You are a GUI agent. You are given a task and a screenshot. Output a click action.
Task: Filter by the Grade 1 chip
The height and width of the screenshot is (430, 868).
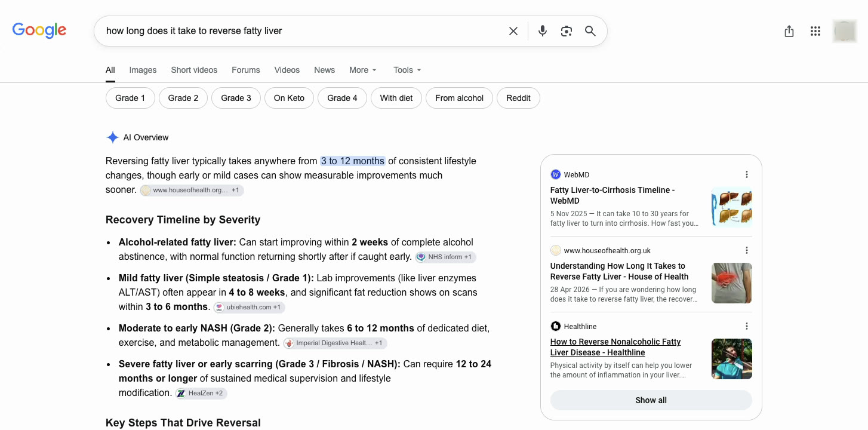pyautogui.click(x=130, y=98)
